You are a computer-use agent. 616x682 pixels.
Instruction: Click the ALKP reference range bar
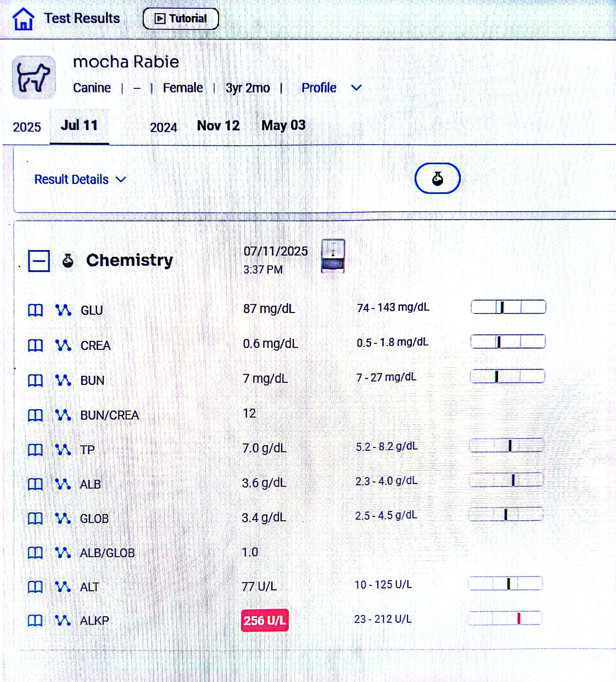pos(505,618)
